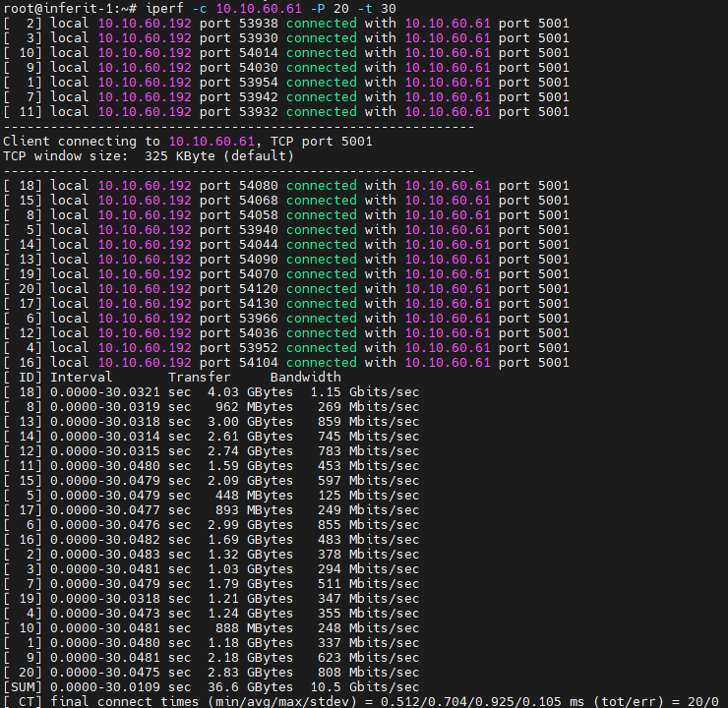Image resolution: width=728 pixels, height=708 pixels.
Task: Select the 294 Mbits/sec bandwidth value
Action: click(369, 569)
